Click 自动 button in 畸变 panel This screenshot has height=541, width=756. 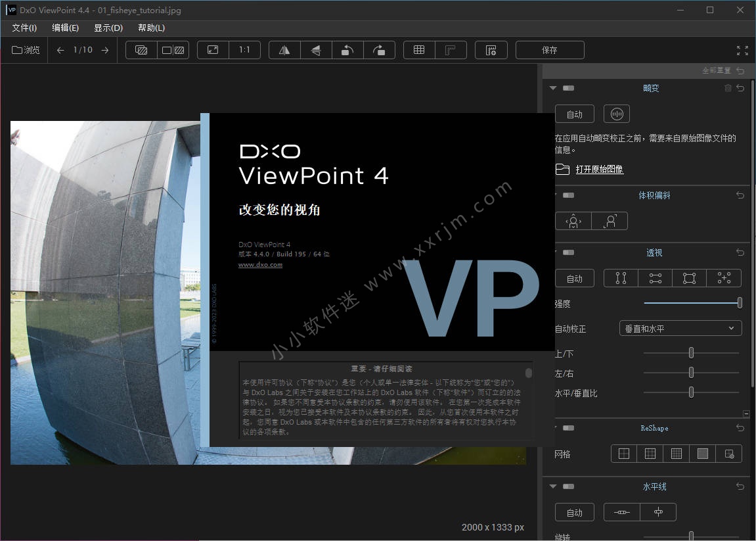coord(574,114)
